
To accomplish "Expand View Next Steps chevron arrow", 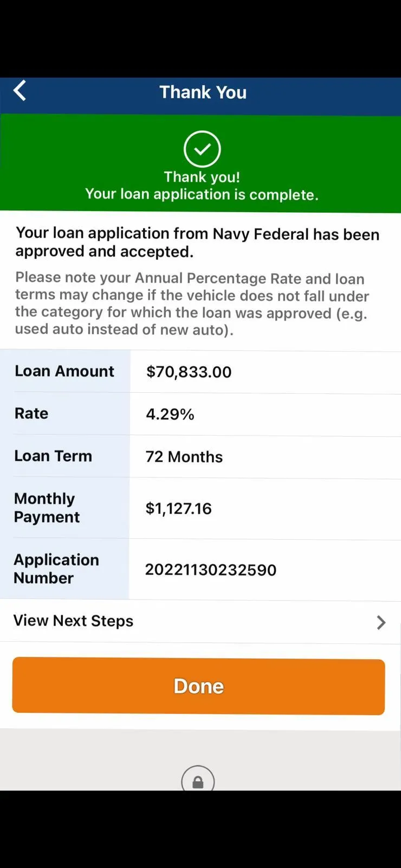I will click(x=381, y=622).
